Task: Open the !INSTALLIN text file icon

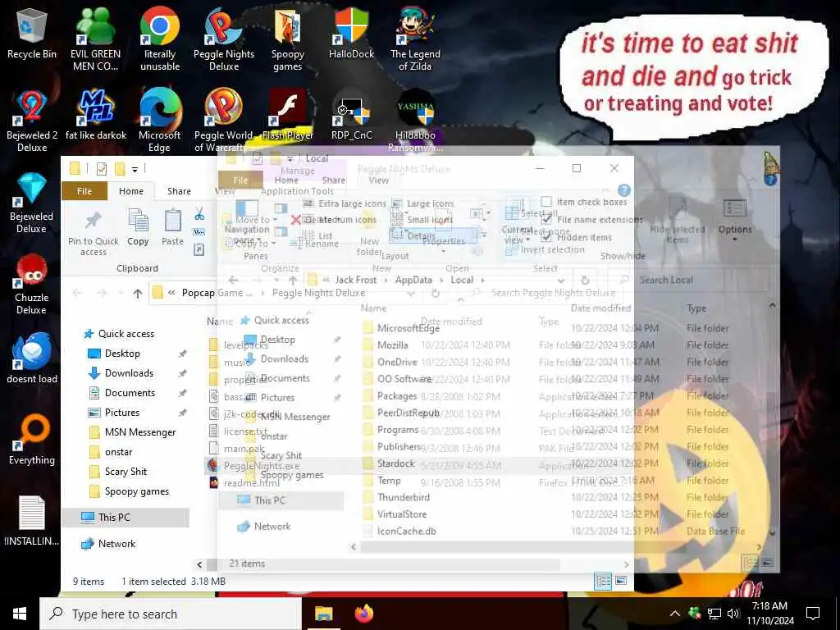Action: [x=32, y=521]
